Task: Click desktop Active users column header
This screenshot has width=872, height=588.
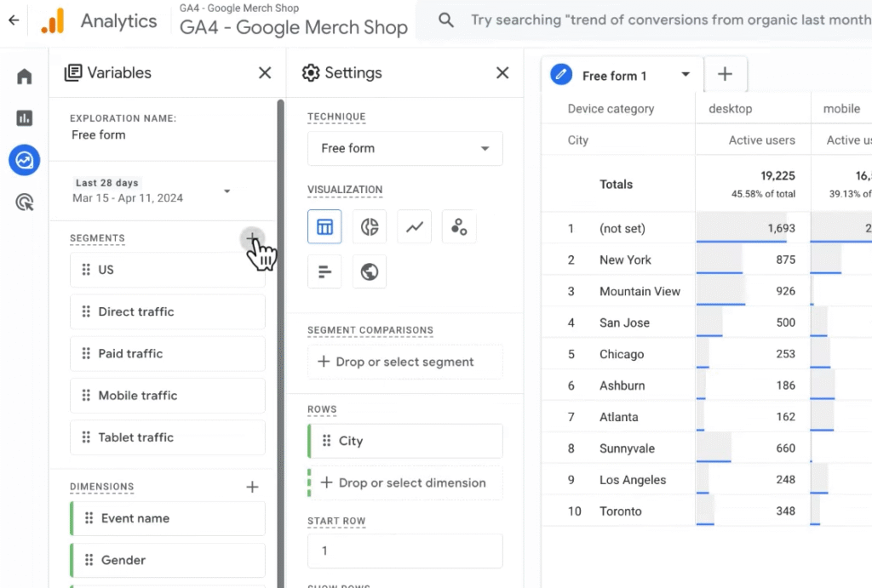Action: click(x=762, y=140)
